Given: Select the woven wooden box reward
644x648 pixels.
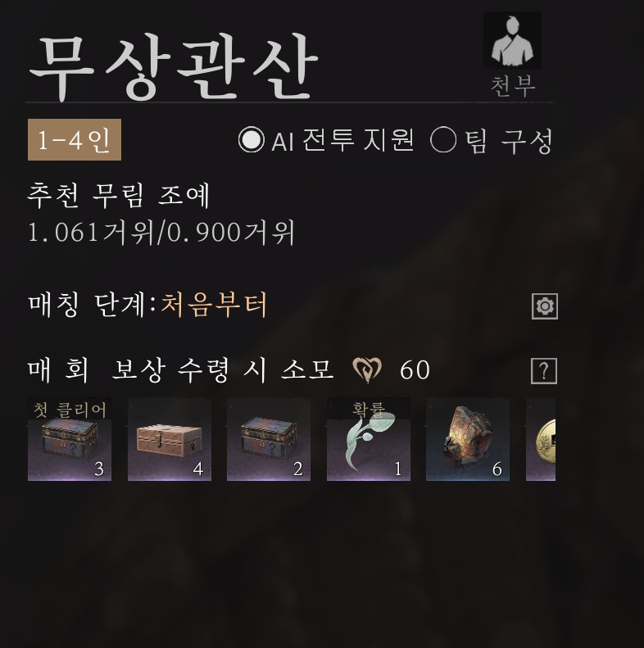Looking at the screenshot, I should point(170,439).
